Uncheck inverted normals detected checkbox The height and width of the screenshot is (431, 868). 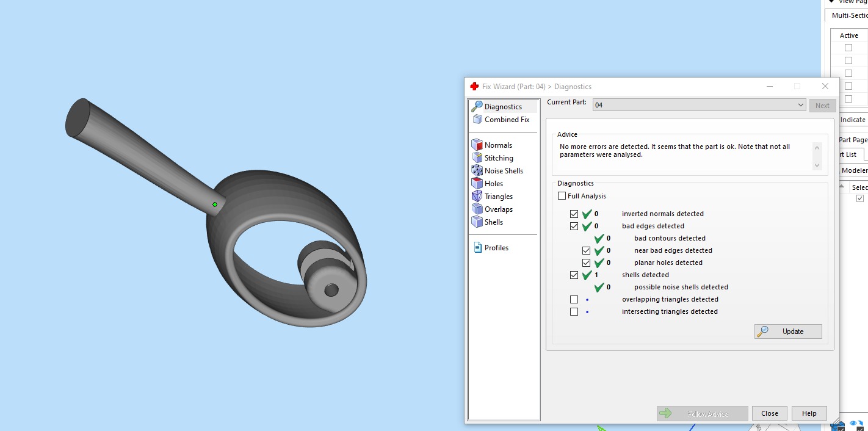(x=574, y=214)
